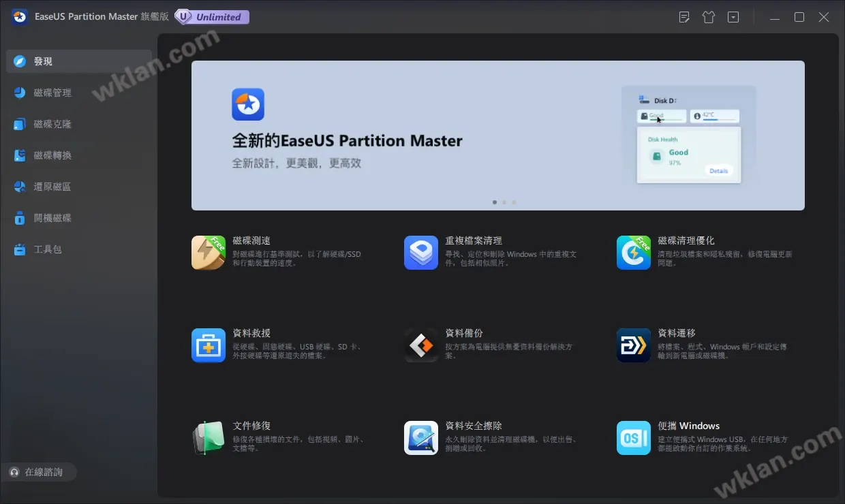This screenshot has height=504, width=845.
Task: Select the third banner carousel dot
Action: coord(514,202)
